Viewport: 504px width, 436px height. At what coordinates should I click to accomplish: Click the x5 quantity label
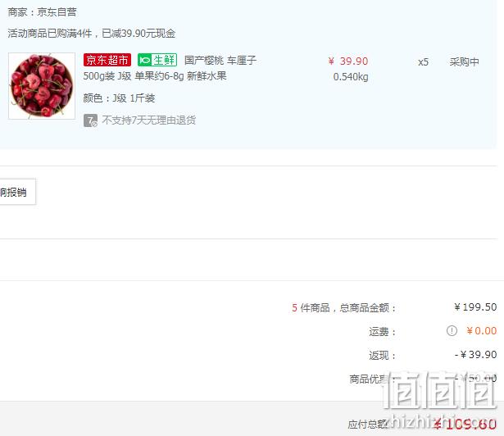click(423, 61)
